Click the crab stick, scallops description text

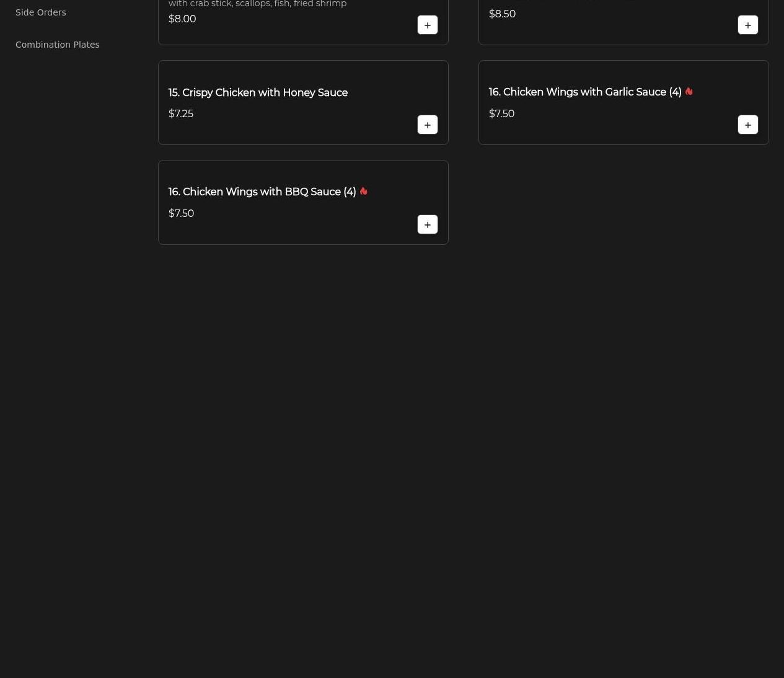[x=257, y=4]
